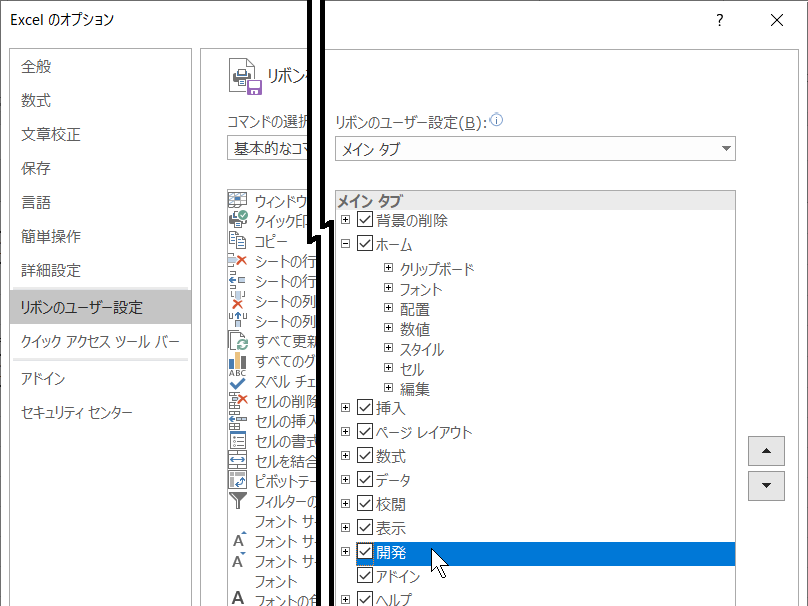Collapse the ホーム tree node
Image resolution: width=808 pixels, height=606 pixels.
tap(345, 243)
